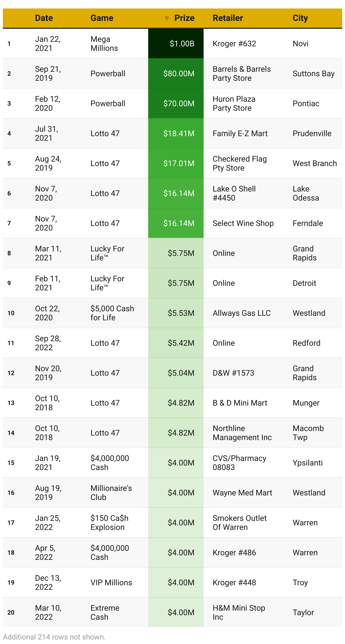Sort by the Prize column header

tap(184, 18)
